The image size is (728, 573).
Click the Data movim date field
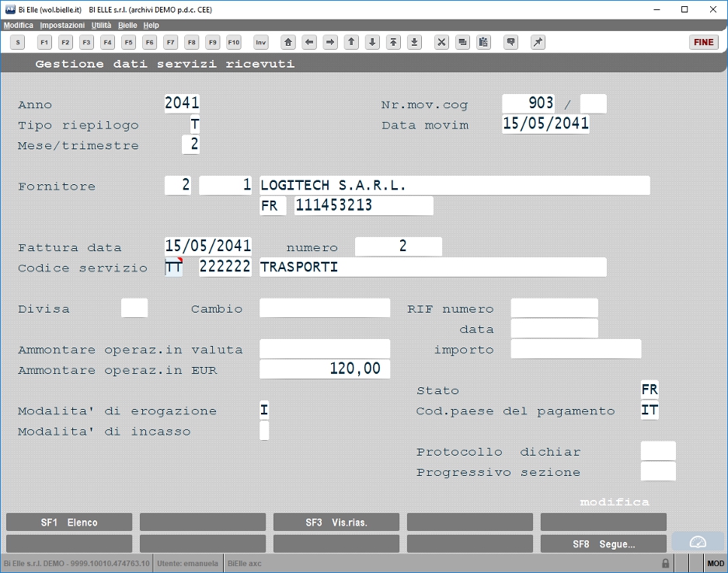[545, 124]
